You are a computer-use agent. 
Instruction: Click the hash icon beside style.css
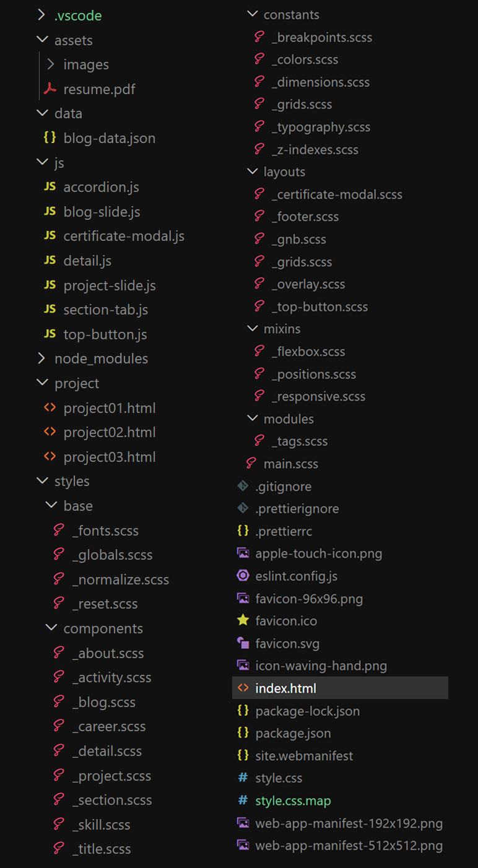point(243,778)
